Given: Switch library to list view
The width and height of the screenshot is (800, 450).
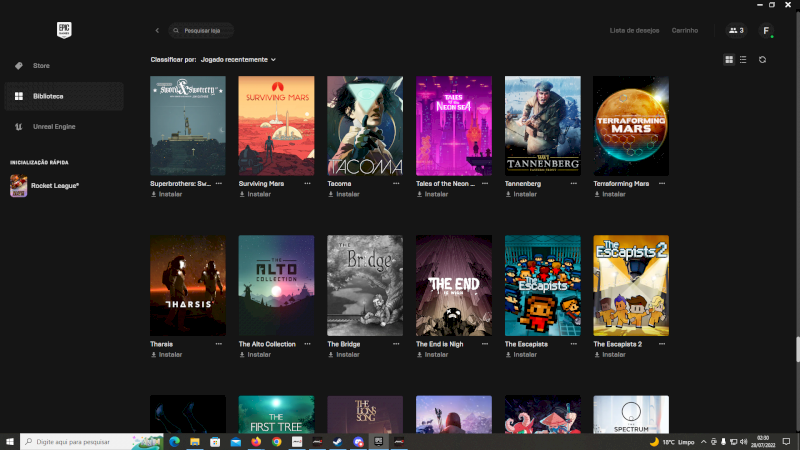Looking at the screenshot, I should pyautogui.click(x=742, y=60).
